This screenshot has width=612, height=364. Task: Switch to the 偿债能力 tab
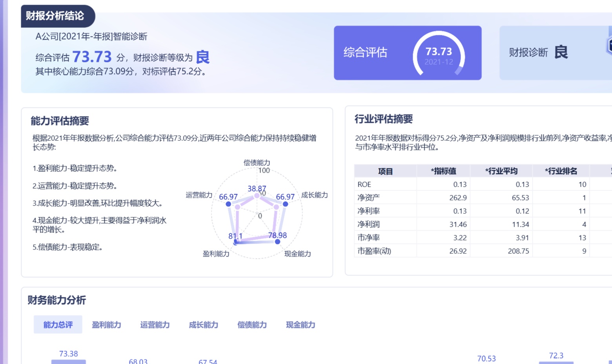(252, 325)
